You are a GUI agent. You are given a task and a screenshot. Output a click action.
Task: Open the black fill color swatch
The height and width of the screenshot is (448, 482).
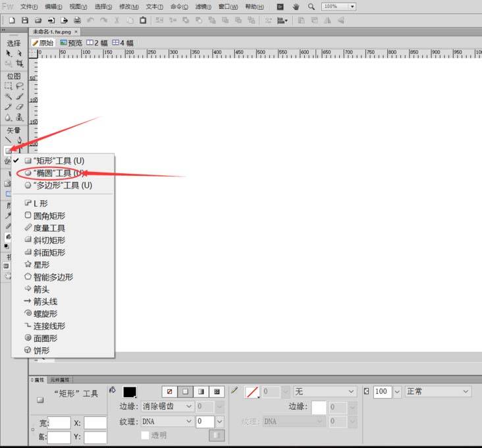tap(130, 392)
